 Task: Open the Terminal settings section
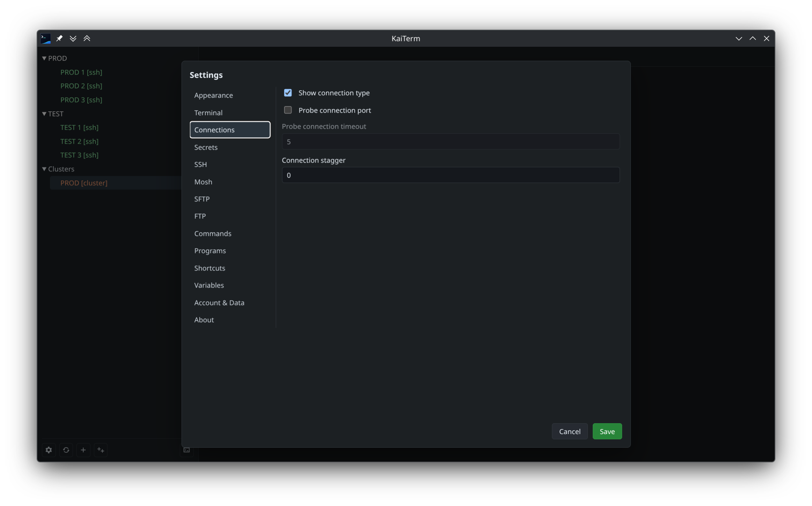(x=230, y=113)
